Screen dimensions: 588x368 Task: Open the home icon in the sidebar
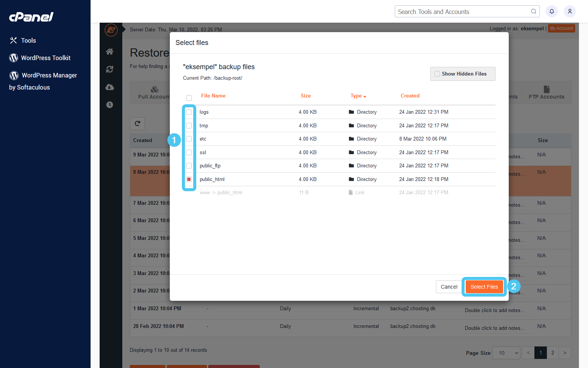[x=110, y=51]
